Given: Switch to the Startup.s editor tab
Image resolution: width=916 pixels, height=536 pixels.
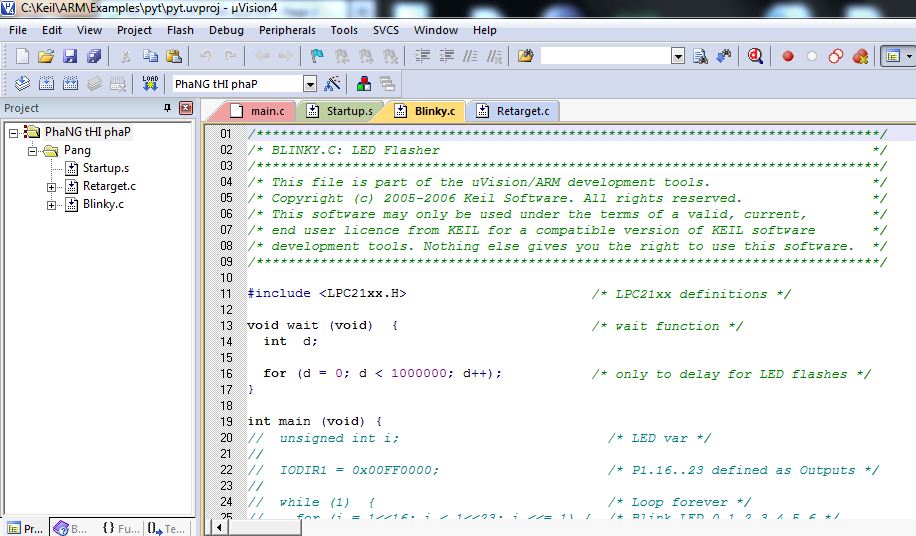Looking at the screenshot, I should coord(342,111).
